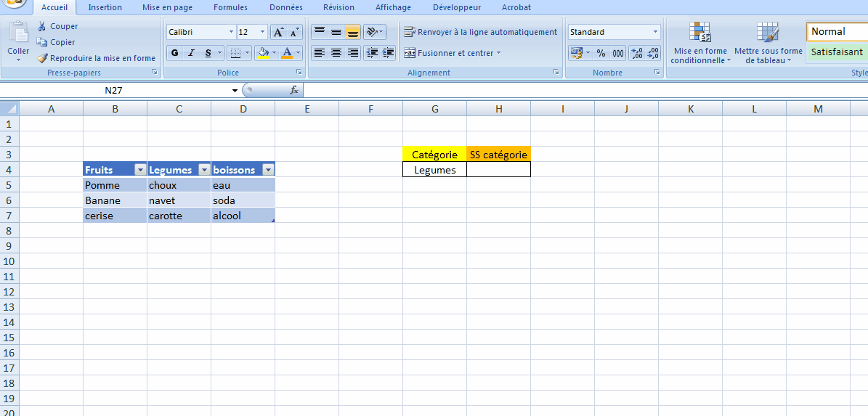
Task: Apply percent style to the selection
Action: click(x=601, y=53)
